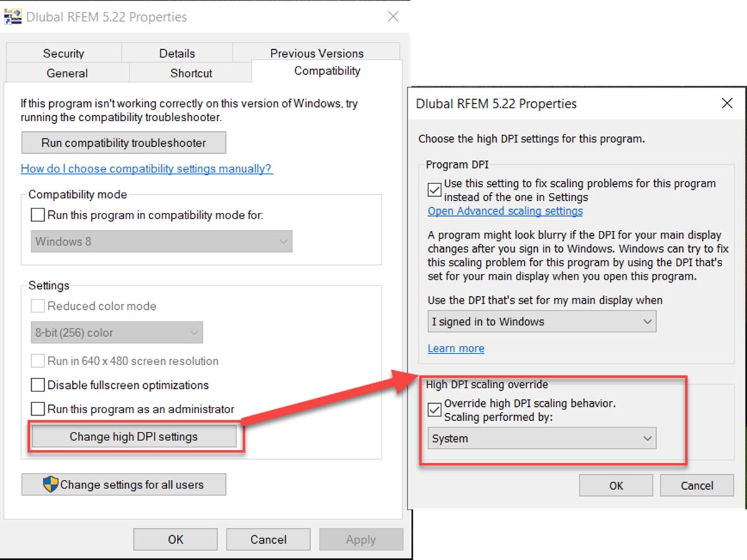Click 'Choose the high DPI settings for this program.' text
The image size is (747, 560).
point(532,139)
